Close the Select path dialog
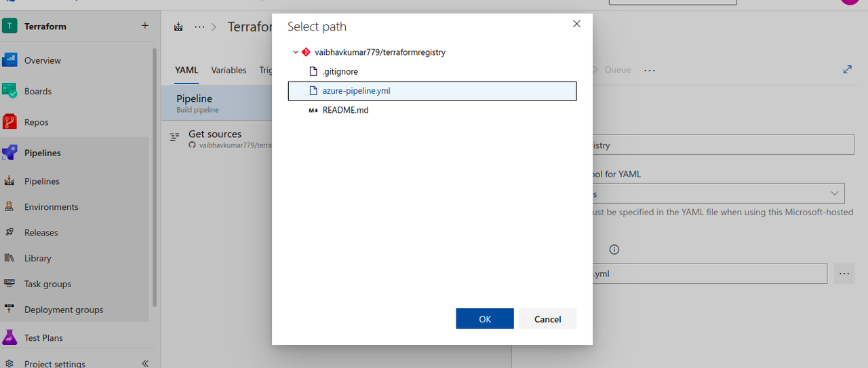 [x=576, y=24]
